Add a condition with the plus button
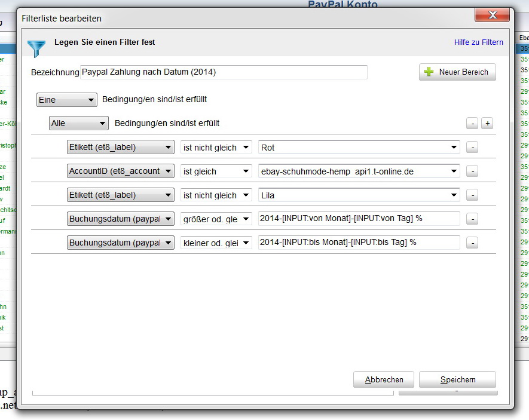 pyautogui.click(x=487, y=123)
